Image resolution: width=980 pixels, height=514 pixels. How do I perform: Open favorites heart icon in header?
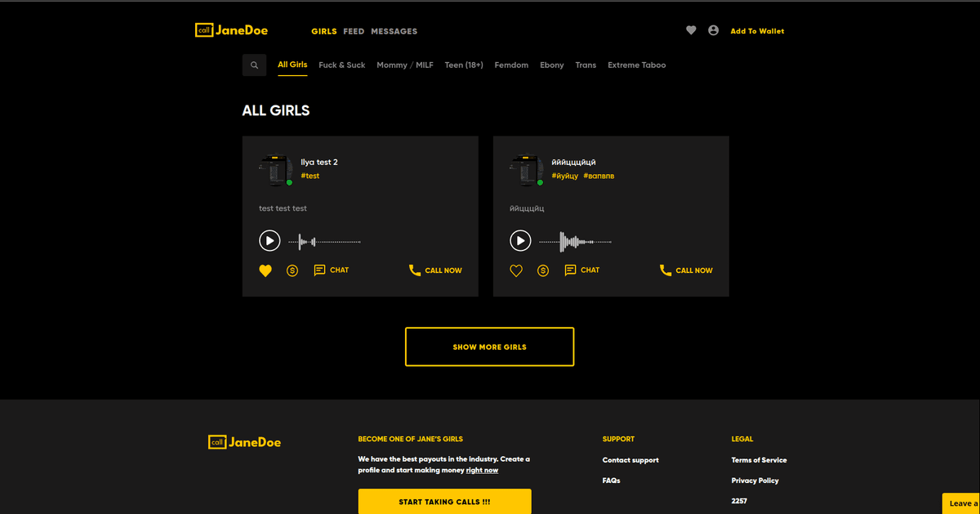click(x=691, y=30)
